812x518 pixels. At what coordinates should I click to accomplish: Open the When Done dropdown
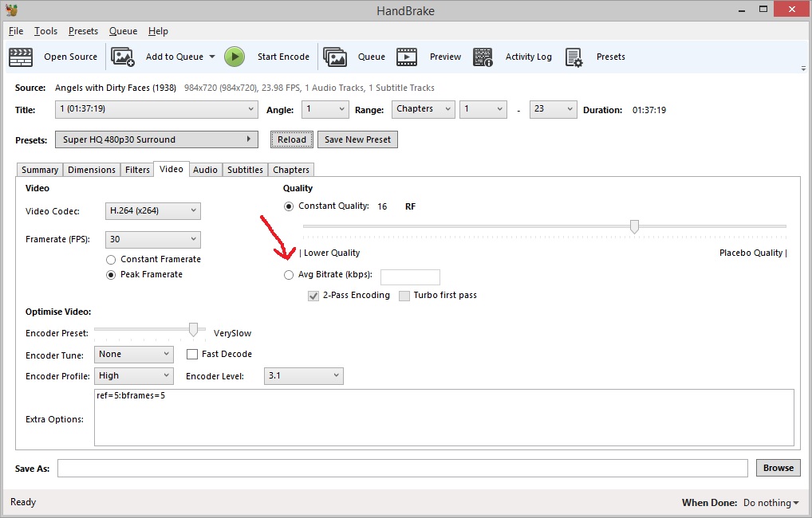(771, 503)
